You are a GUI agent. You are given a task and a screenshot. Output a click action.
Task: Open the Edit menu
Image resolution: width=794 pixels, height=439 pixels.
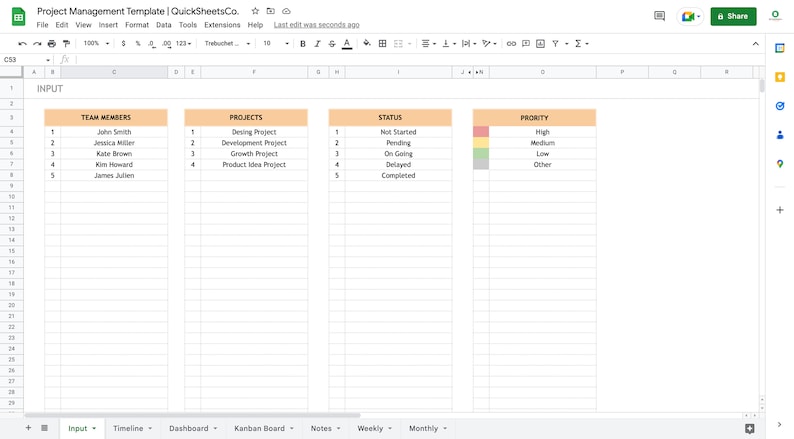[62, 25]
